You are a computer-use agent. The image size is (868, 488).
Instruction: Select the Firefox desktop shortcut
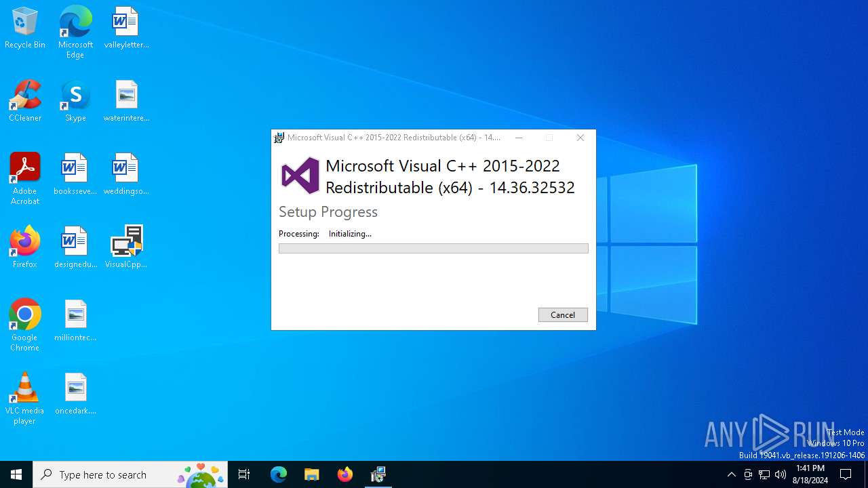(x=25, y=248)
